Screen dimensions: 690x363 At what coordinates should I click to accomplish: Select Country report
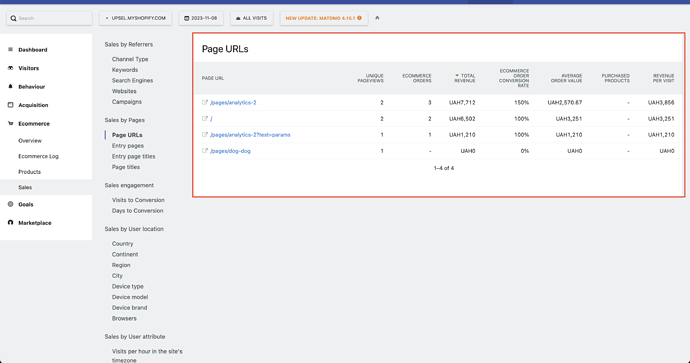point(122,244)
